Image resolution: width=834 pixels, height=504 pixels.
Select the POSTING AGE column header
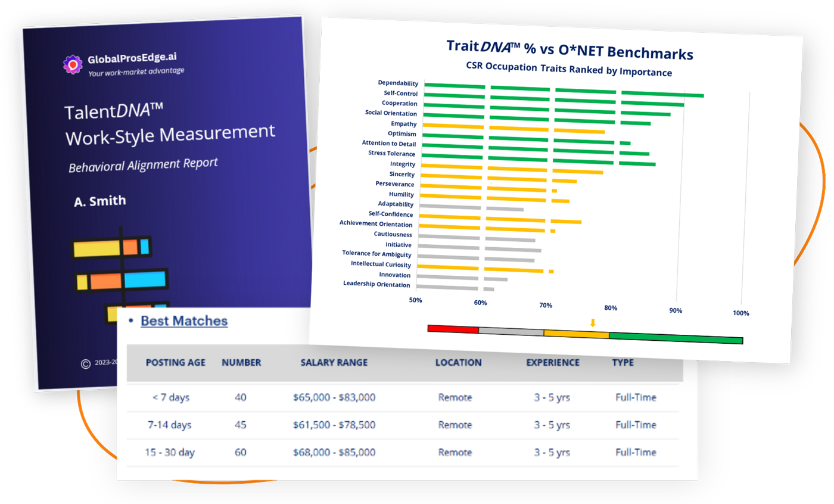point(175,362)
